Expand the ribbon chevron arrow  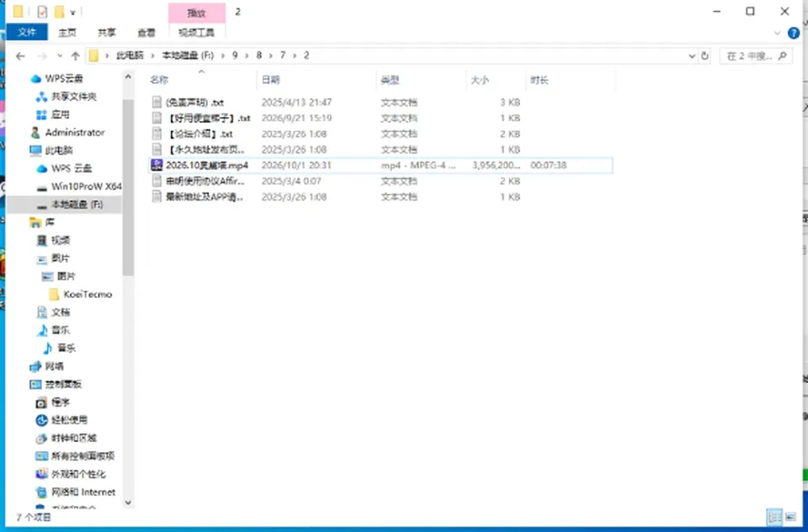pyautogui.click(x=777, y=33)
